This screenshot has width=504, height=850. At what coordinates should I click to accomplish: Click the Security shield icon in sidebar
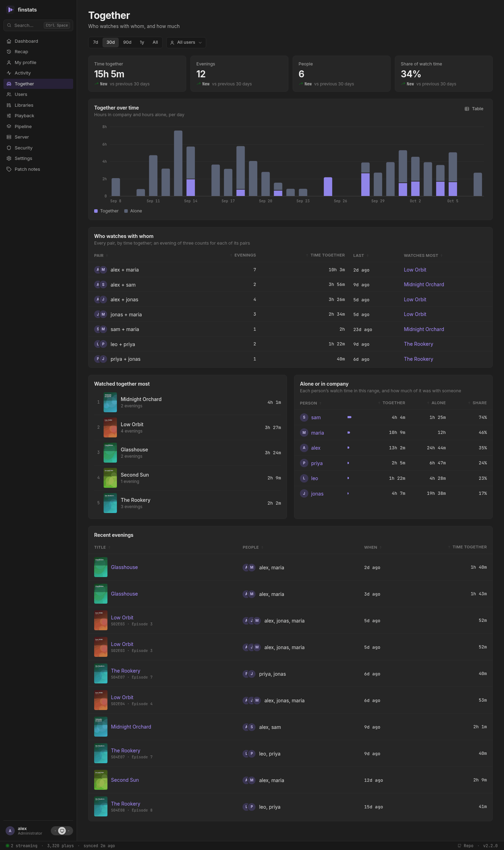[x=9, y=148]
